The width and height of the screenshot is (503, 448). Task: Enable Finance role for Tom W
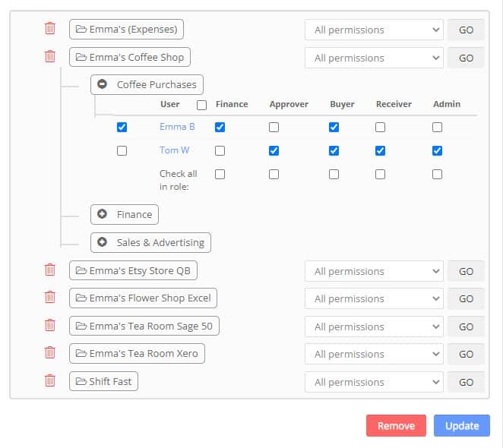220,150
